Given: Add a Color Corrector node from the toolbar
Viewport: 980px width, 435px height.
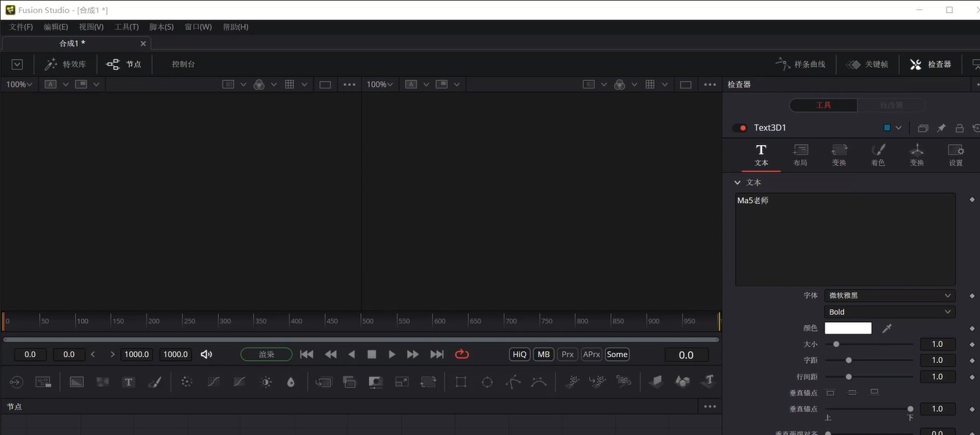Looking at the screenshot, I should [x=187, y=382].
